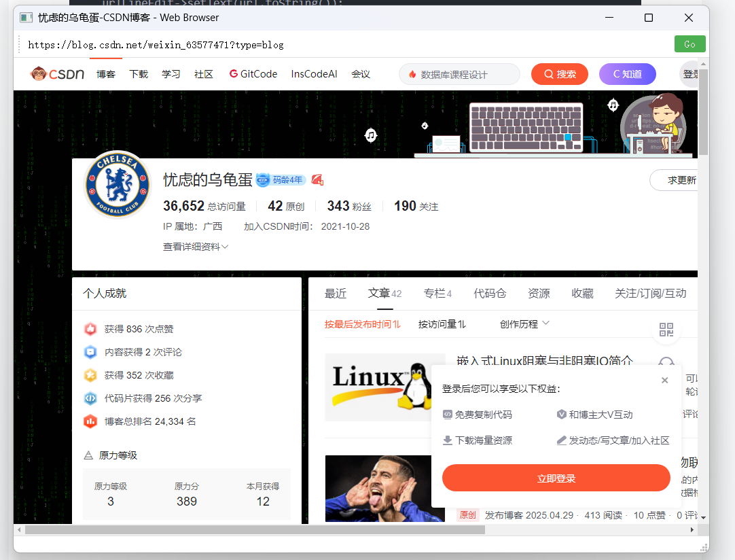The height and width of the screenshot is (560, 735).
Task: Open the 社区 navigation item
Action: 204,74
